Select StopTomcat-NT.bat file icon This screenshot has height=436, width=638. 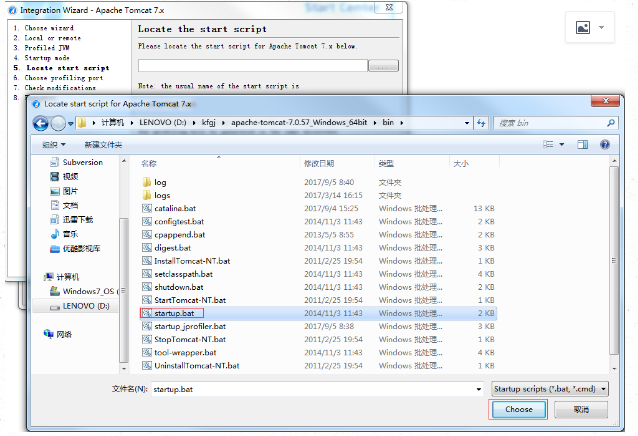coord(146,339)
